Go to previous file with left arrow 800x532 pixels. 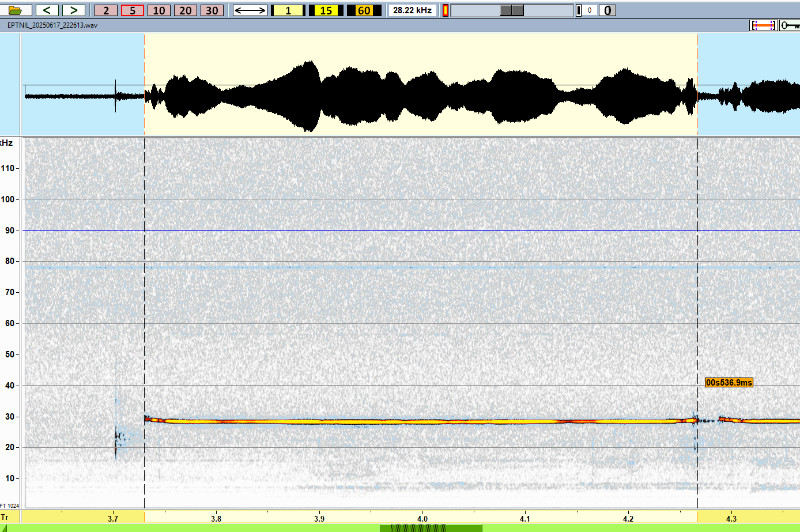click(47, 10)
